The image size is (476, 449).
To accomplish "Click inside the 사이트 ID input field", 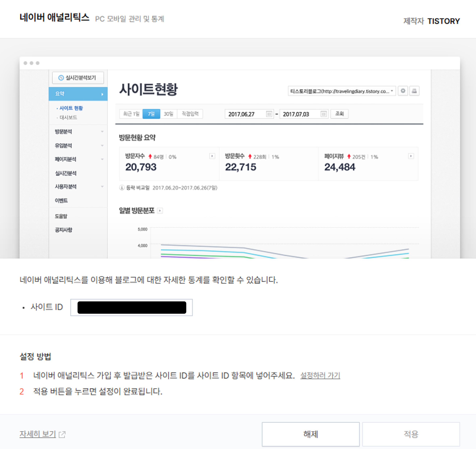I will click(x=131, y=307).
